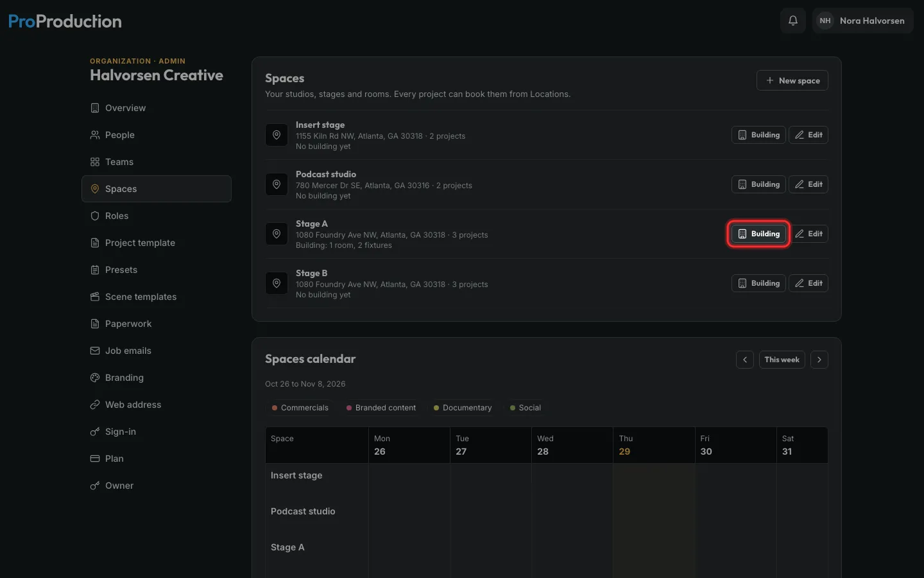The image size is (924, 578).
Task: Open Plan in the sidebar
Action: point(157,459)
